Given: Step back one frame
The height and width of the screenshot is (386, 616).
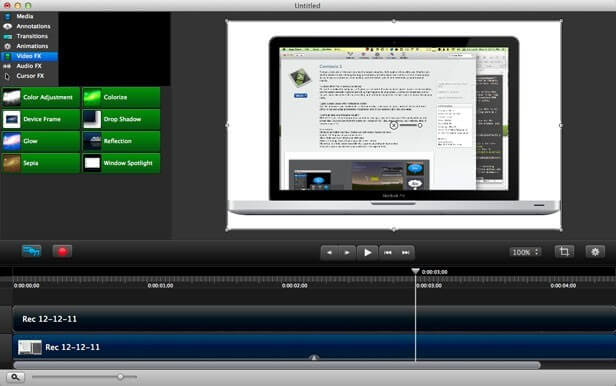Looking at the screenshot, I should (329, 252).
